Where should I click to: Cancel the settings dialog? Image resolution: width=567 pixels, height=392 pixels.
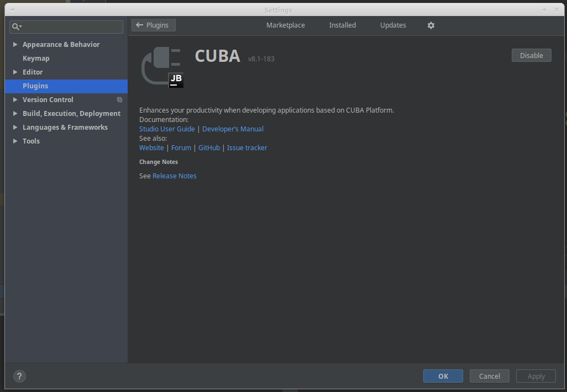pos(489,376)
